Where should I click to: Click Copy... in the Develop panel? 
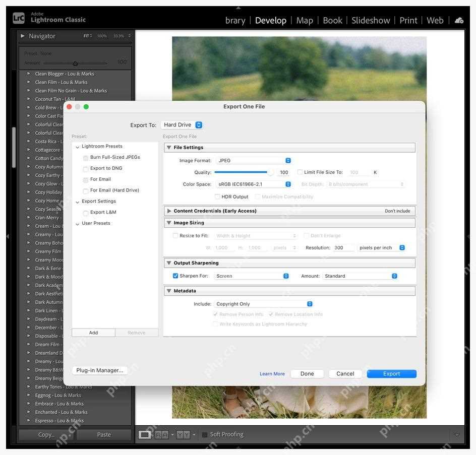[46, 435]
